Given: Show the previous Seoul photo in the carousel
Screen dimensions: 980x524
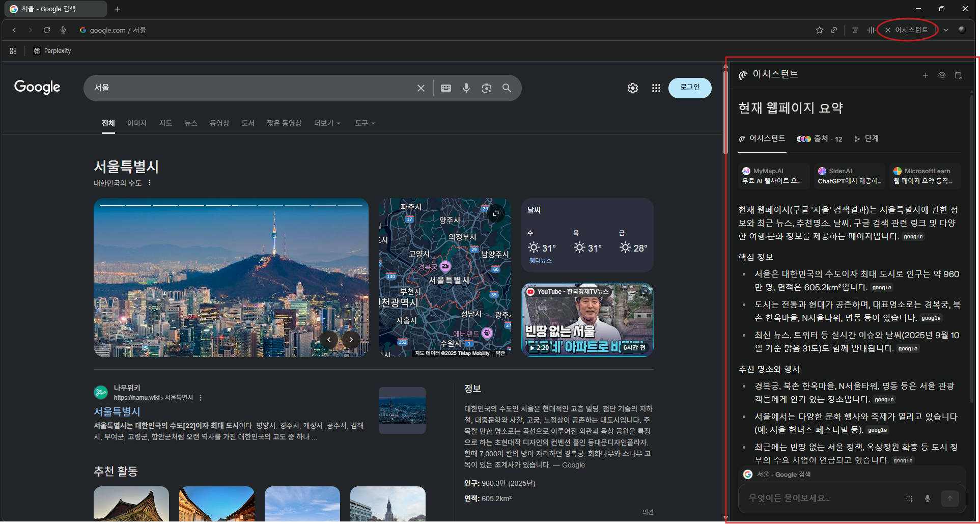Looking at the screenshot, I should pos(329,340).
